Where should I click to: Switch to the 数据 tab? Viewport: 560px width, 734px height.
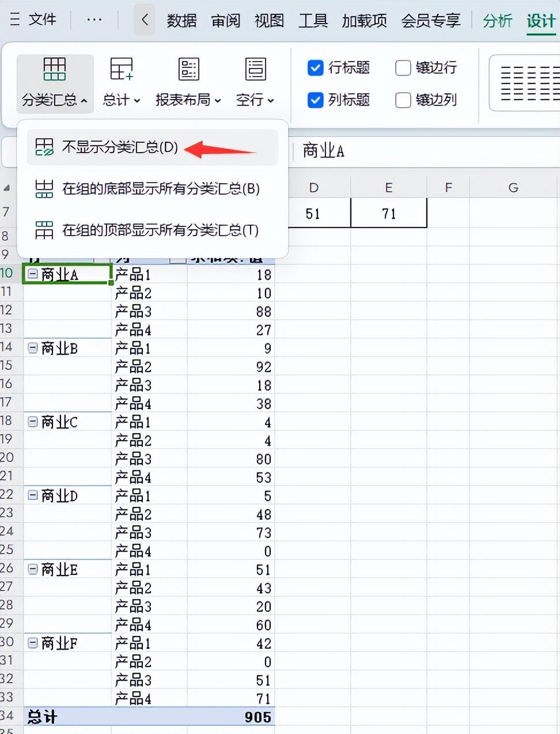point(181,21)
